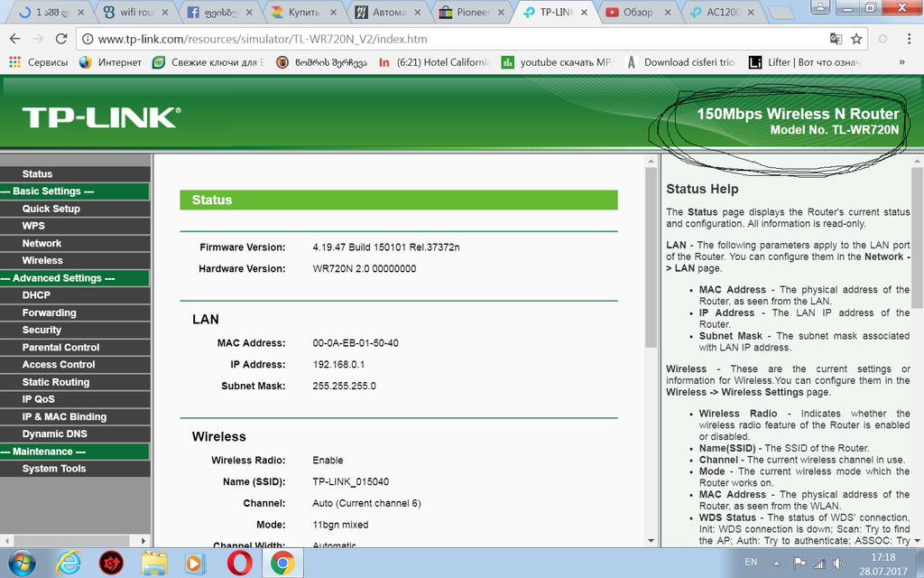Launch Internet Explorer from taskbar
924x578 pixels.
coord(69,564)
